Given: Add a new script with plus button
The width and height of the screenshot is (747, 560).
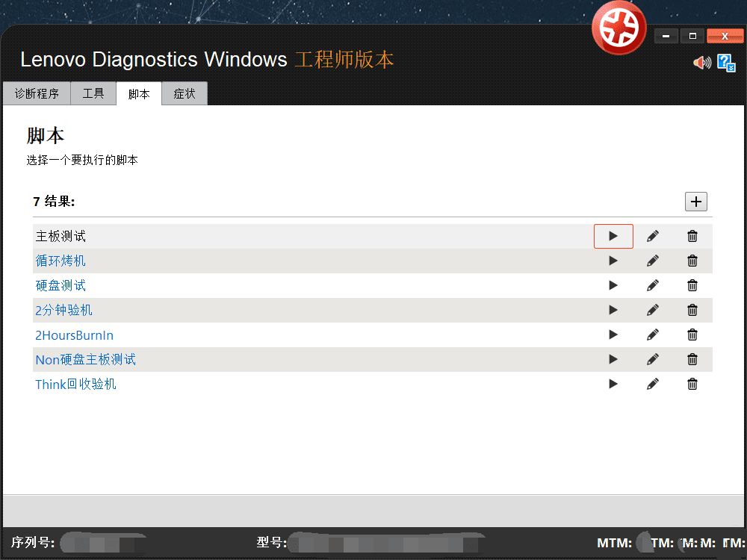Looking at the screenshot, I should coord(695,202).
